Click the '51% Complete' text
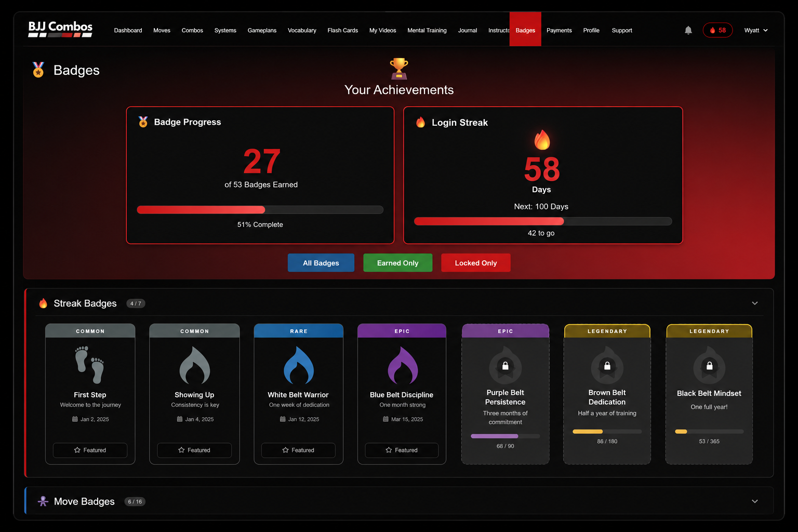This screenshot has height=532, width=798. [x=260, y=224]
